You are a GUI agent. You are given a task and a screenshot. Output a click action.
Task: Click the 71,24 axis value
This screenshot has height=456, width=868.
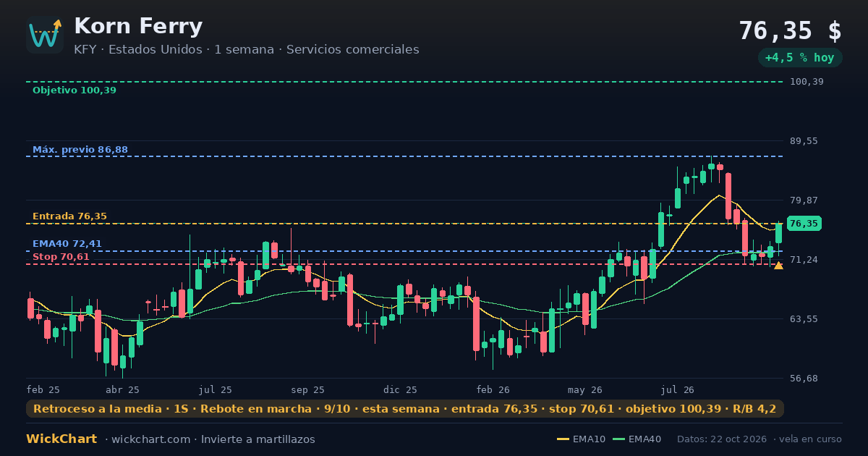[804, 260]
